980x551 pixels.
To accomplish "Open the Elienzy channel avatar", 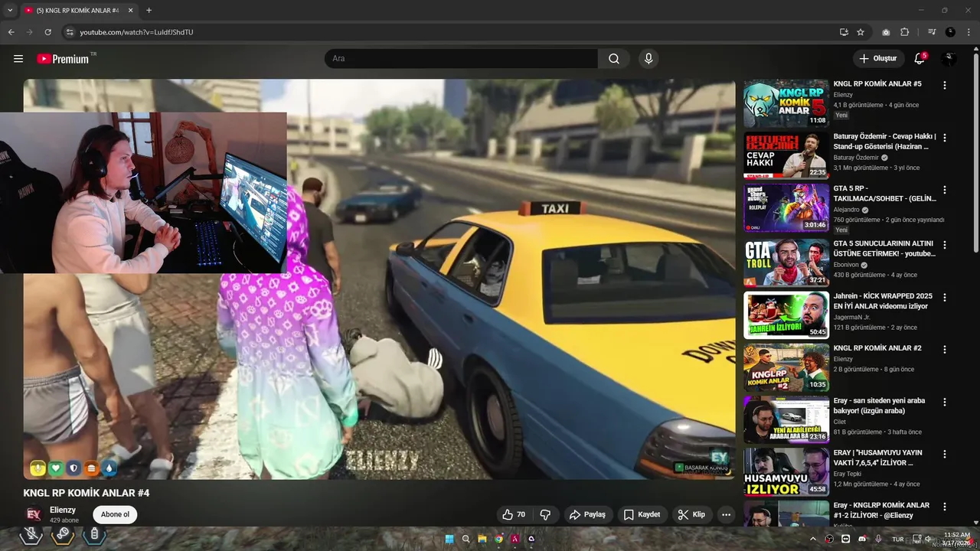I will pos(34,514).
